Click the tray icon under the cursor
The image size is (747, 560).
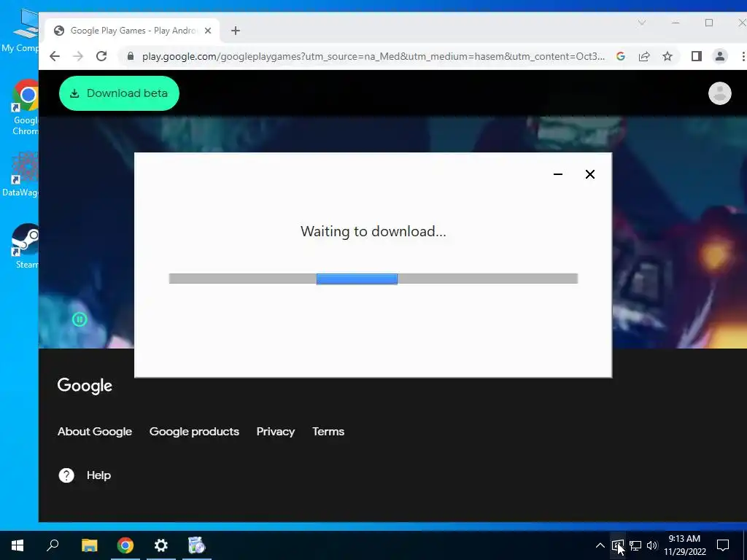[x=617, y=545]
